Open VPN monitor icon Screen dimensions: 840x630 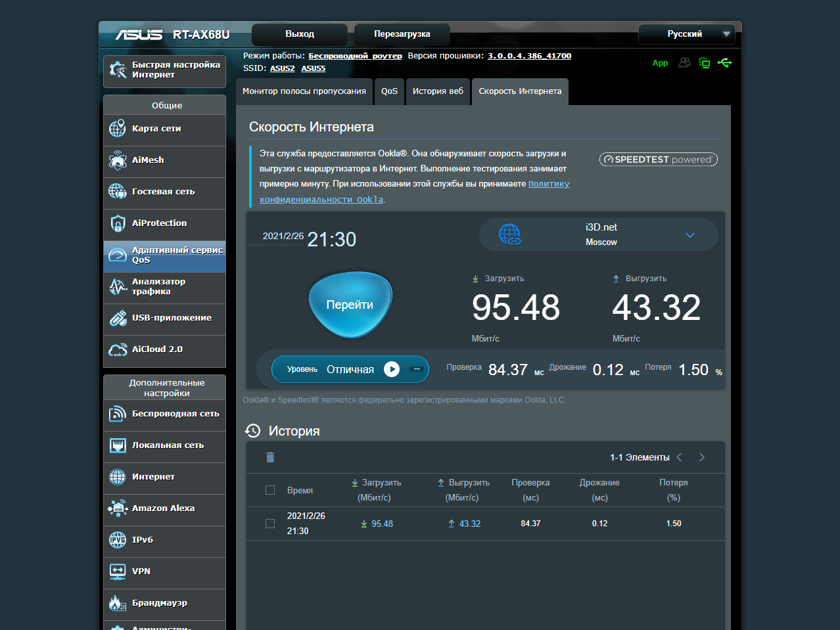click(x=118, y=572)
